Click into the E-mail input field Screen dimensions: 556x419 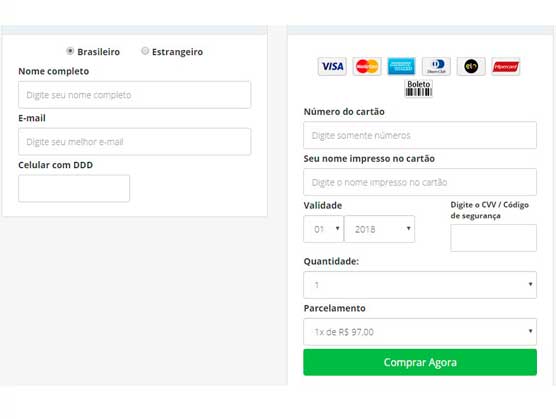tap(135, 141)
